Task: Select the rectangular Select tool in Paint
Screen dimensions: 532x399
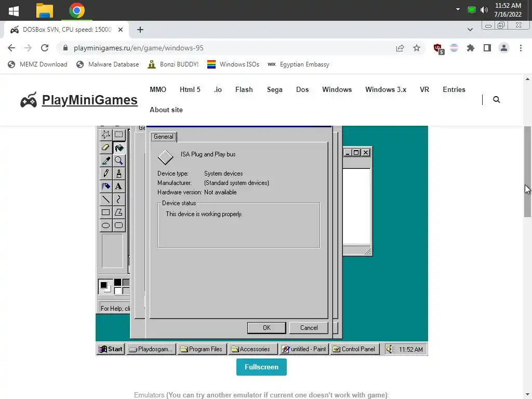Action: (119, 135)
